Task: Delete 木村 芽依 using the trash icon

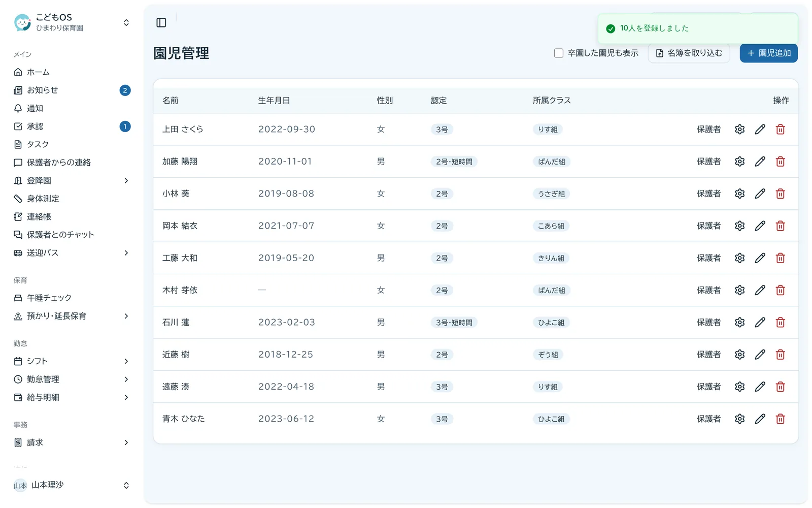Action: 781,290
